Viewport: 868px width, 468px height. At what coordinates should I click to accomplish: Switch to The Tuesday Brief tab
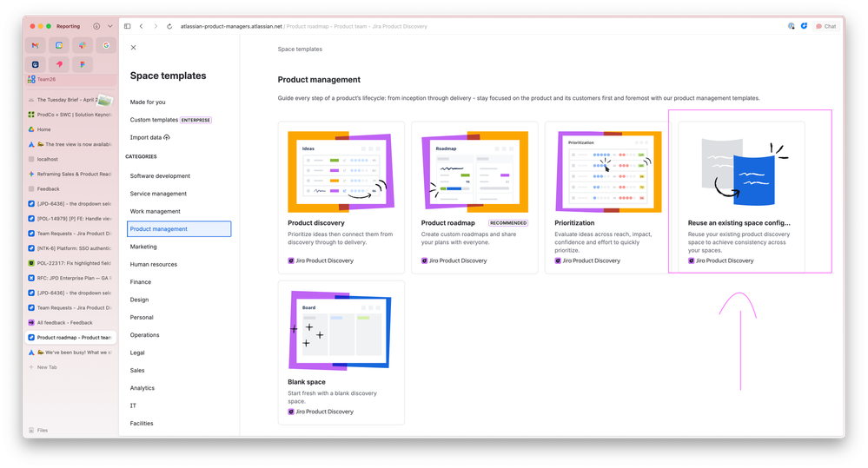point(71,100)
